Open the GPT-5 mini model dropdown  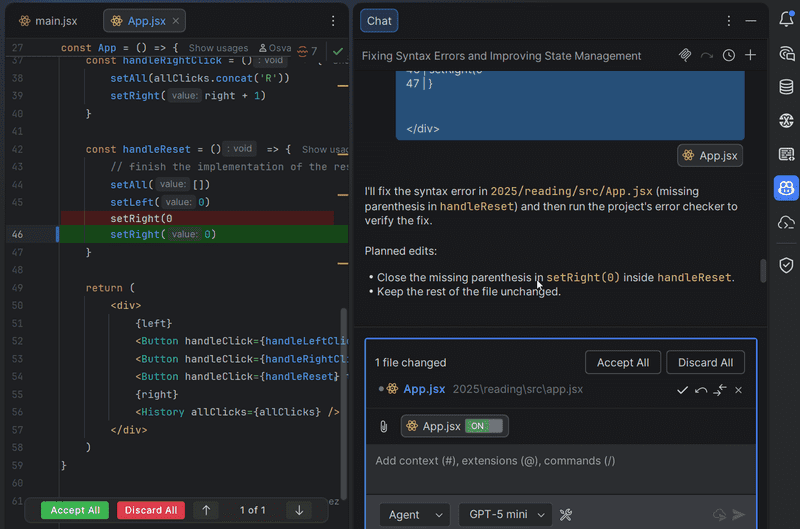pyautogui.click(x=505, y=515)
